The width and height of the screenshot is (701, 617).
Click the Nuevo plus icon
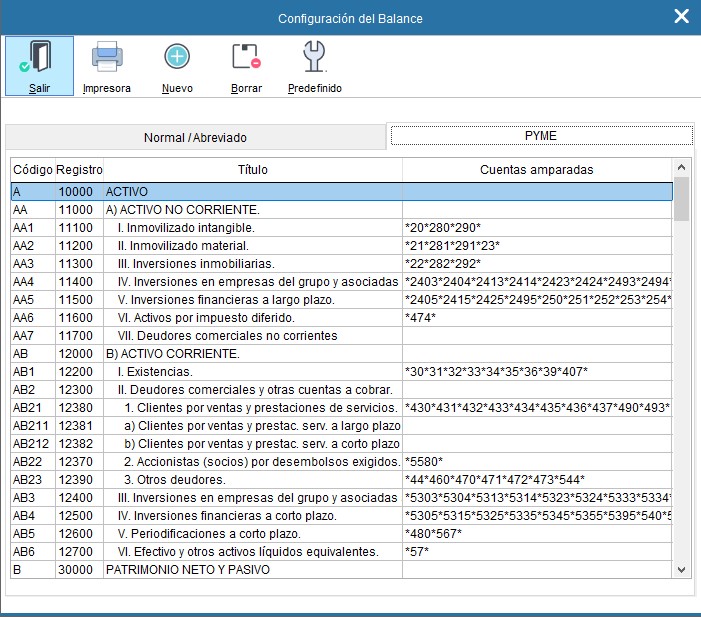point(177,58)
